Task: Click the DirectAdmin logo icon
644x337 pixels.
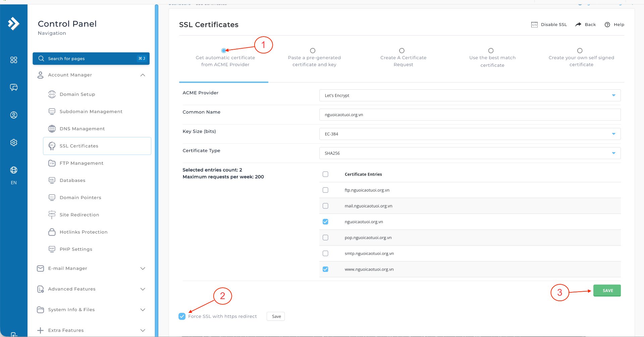Action: tap(13, 23)
